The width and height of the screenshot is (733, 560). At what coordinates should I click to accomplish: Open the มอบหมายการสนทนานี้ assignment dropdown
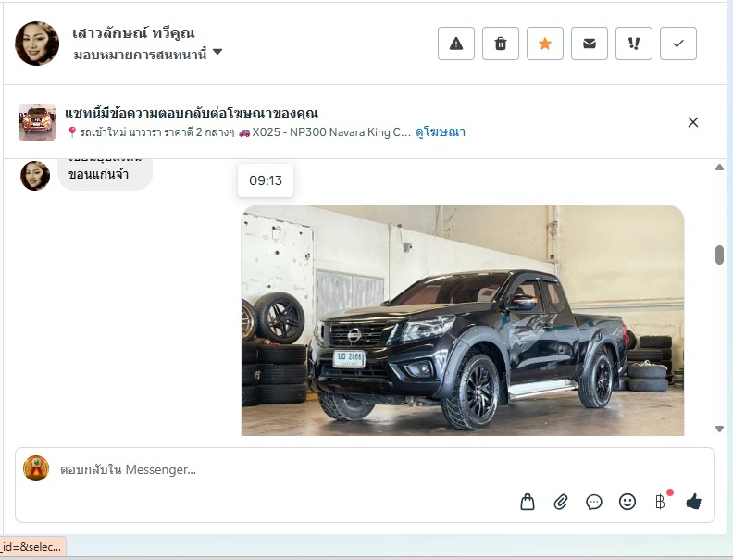[148, 55]
